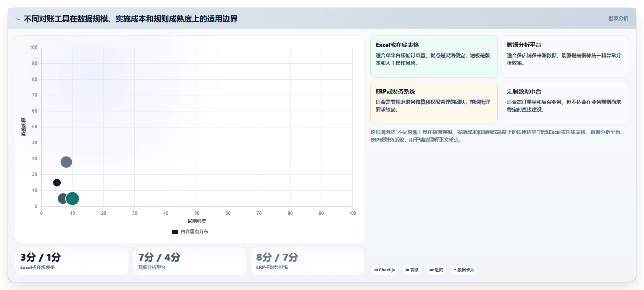Select the 定制数据中台 card
The width and height of the screenshot is (644, 290).
pos(565,103)
